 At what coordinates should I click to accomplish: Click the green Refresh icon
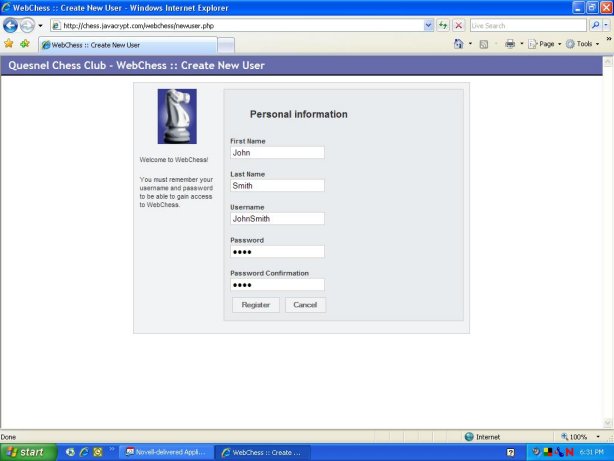tap(443, 26)
